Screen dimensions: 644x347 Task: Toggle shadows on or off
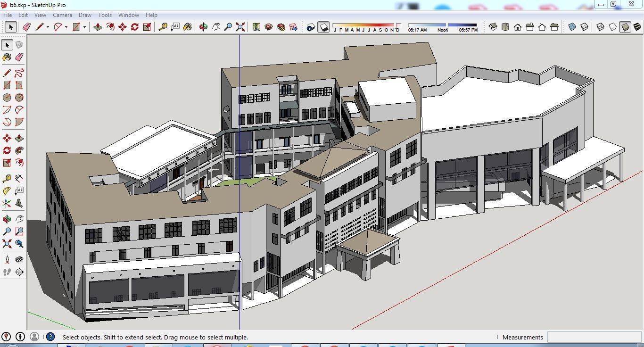coord(323,26)
